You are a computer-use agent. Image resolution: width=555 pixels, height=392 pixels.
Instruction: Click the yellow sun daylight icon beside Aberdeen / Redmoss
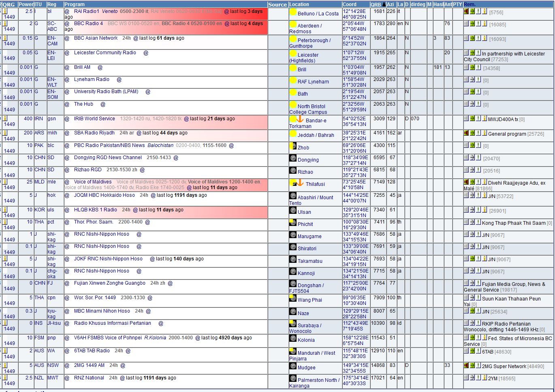pyautogui.click(x=293, y=25)
